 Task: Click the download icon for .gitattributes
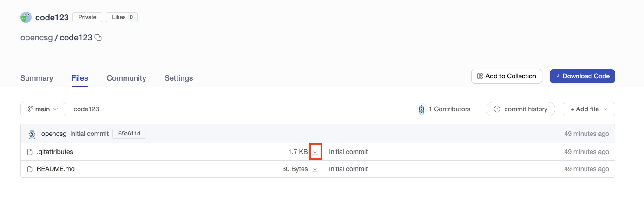(x=315, y=152)
